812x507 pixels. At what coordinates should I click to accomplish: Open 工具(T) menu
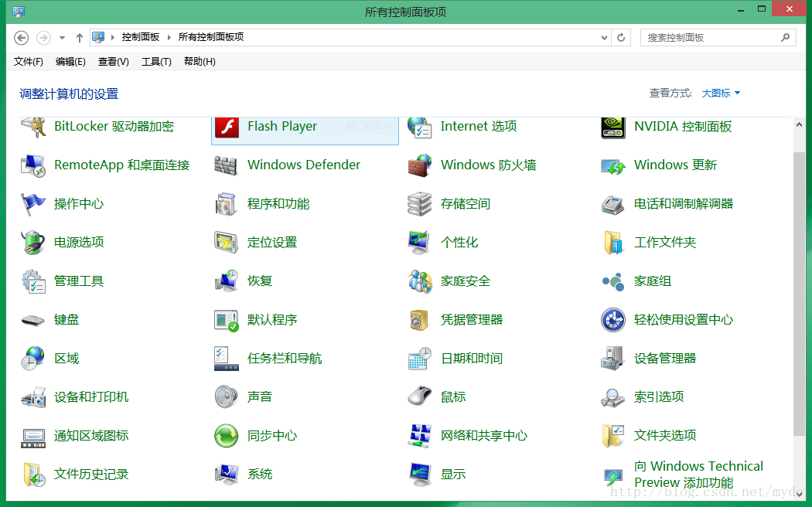coord(156,62)
